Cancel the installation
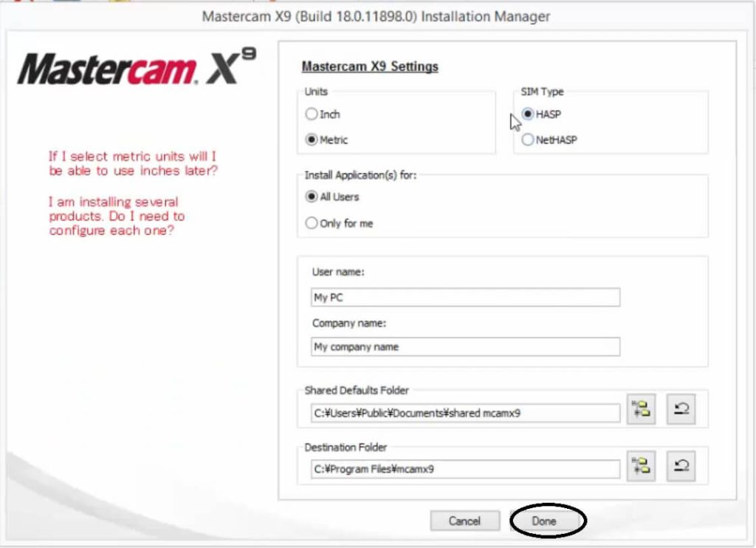Screen dimensions: 756x548 click(x=465, y=521)
